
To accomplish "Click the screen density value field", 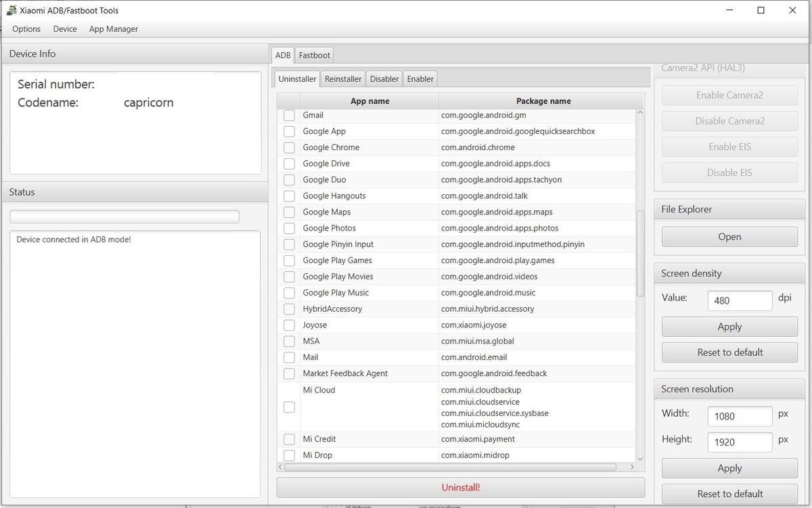I will (740, 300).
